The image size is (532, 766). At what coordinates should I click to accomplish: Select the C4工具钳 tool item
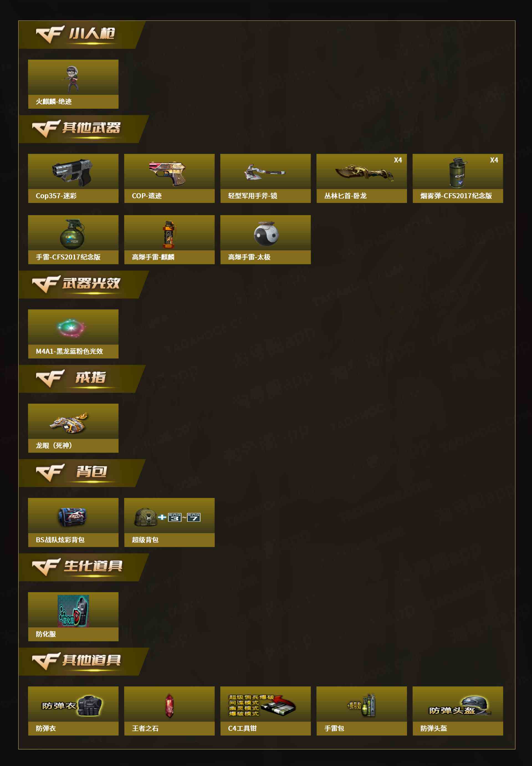point(266,711)
